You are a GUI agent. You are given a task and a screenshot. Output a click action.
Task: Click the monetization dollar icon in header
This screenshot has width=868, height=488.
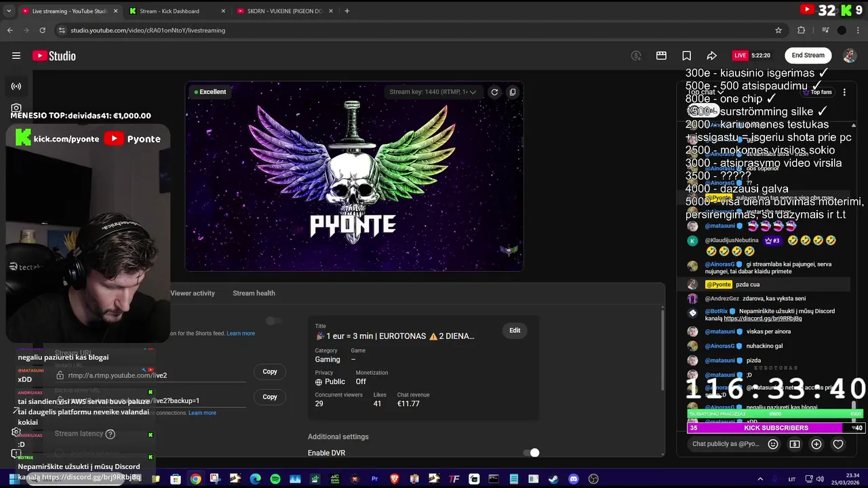636,56
